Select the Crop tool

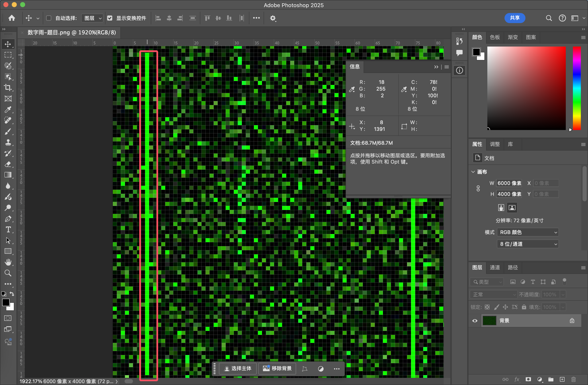[8, 88]
